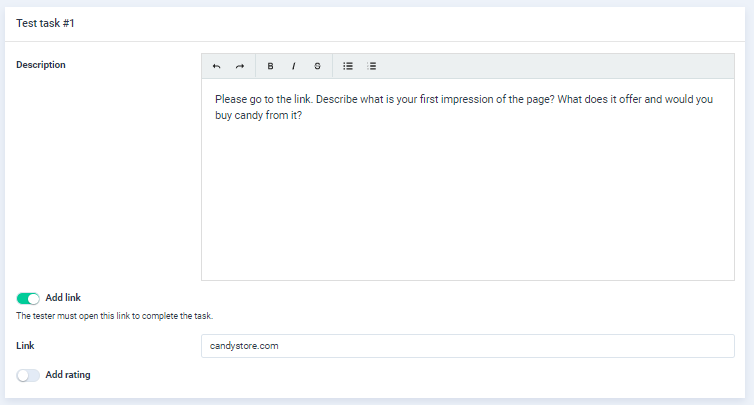Click the 'tester must open this link' hint
754x405 pixels.
point(114,316)
